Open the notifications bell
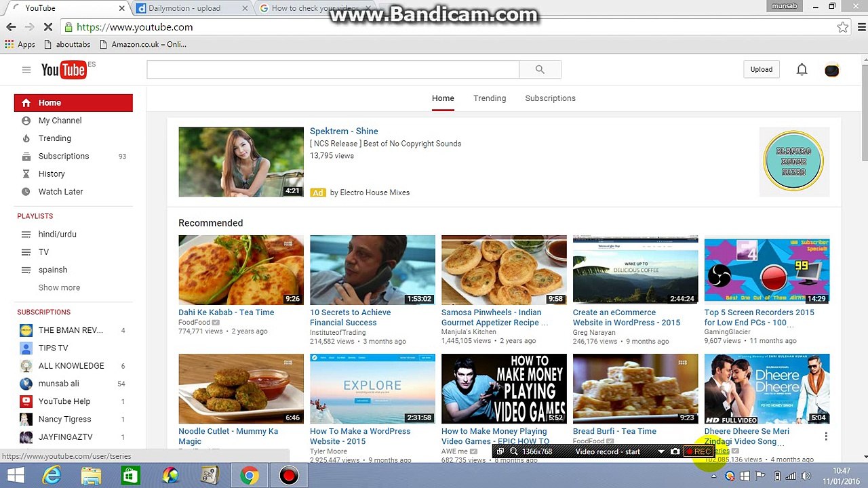 click(802, 69)
